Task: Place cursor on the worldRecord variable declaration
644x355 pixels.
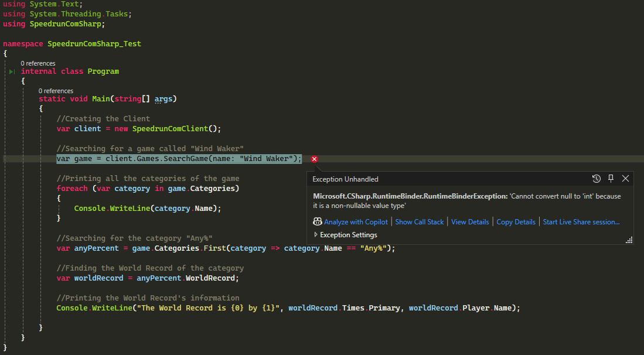Action: 98,278
